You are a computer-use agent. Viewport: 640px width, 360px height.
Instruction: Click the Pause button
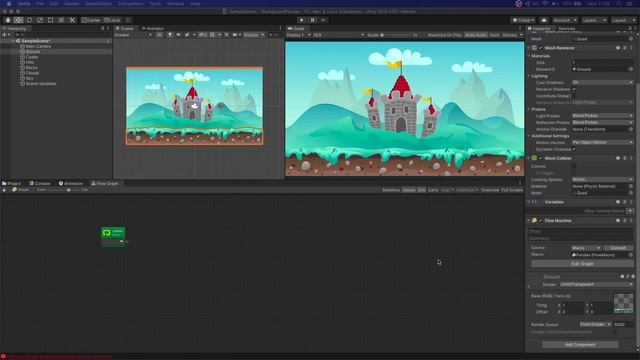313,20
